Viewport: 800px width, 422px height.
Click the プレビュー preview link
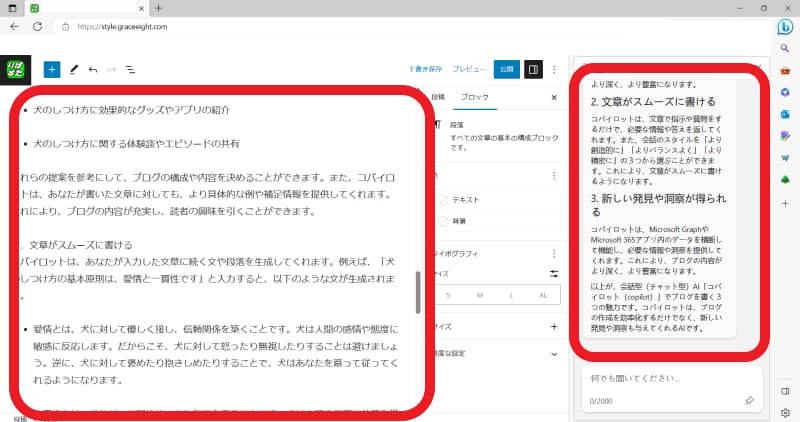tap(469, 69)
